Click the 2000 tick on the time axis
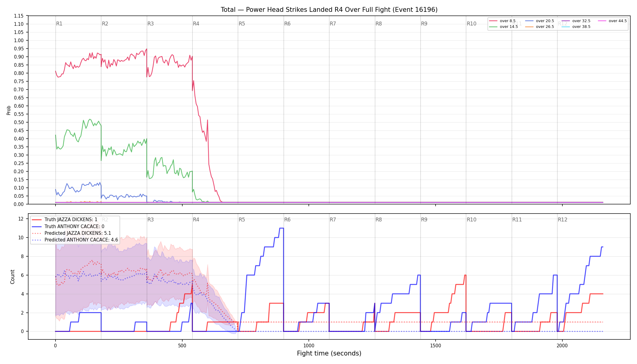 [562, 345]
